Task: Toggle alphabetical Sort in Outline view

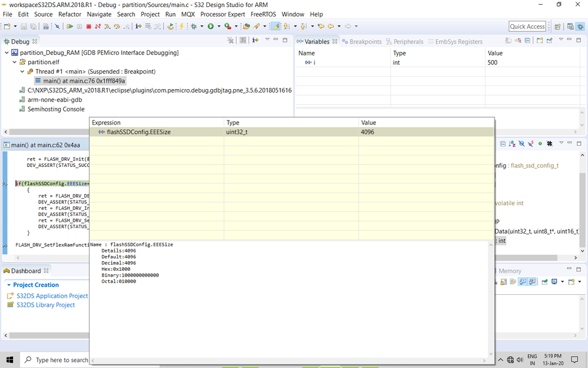Action: [512, 144]
